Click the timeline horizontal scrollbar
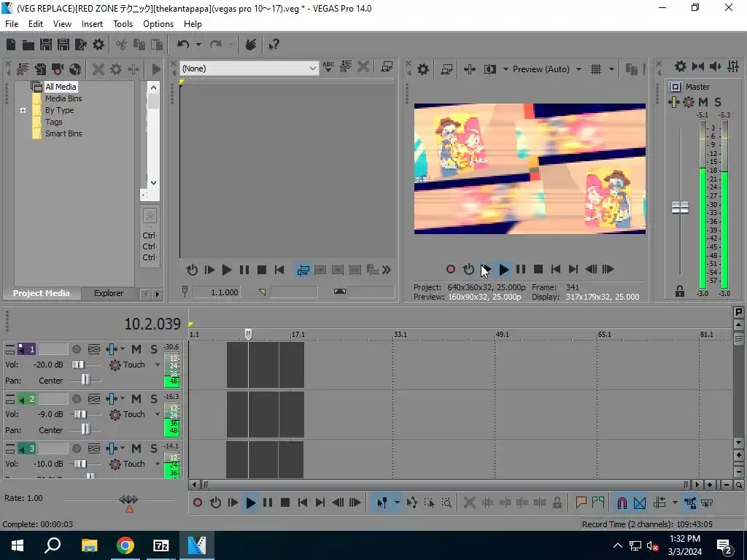 tap(446, 485)
